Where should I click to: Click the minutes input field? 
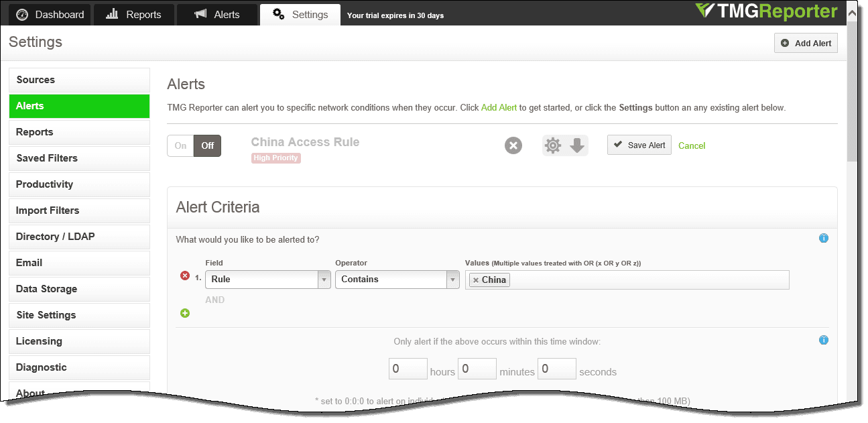click(478, 369)
